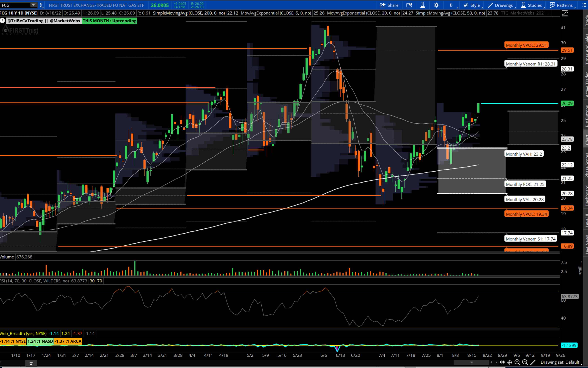Click the SimpleMovingAvg 200 study label

[x=189, y=13]
